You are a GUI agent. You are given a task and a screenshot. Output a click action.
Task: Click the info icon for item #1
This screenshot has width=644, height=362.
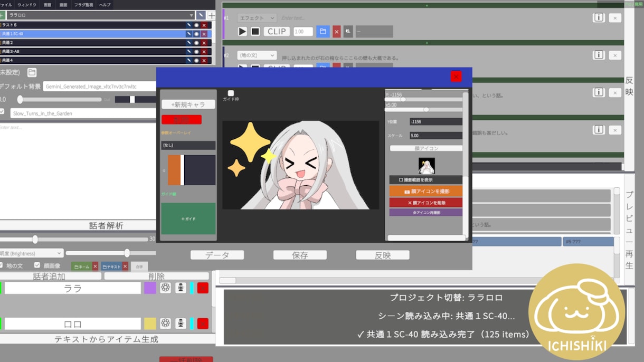(599, 17)
